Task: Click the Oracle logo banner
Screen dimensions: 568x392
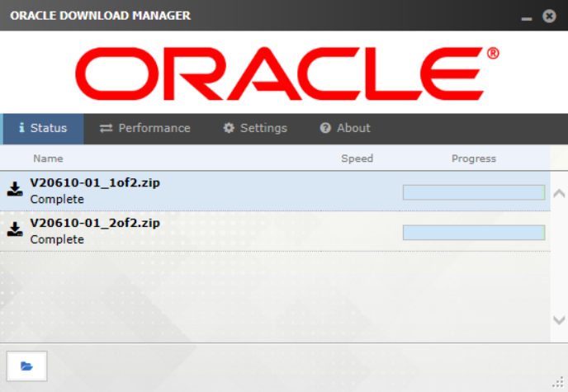Action: pos(287,73)
